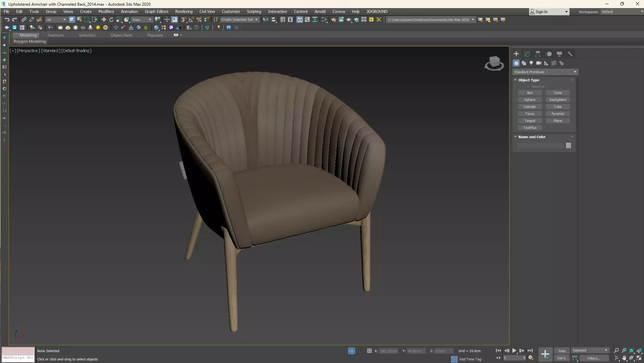Screen dimensions: 644x363
Task: Click the Mirror tool icon
Action: coord(266,20)
